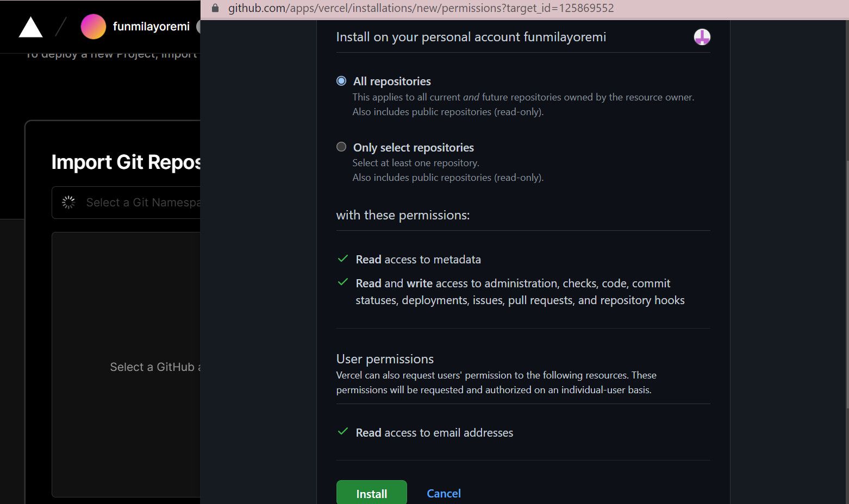Screen dimensions: 849x504
Task: Click the loading spinner in the namespace selector
Action: [x=68, y=202]
